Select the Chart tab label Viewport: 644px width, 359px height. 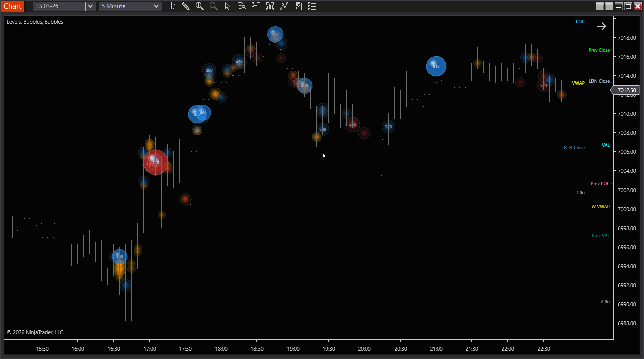point(12,6)
